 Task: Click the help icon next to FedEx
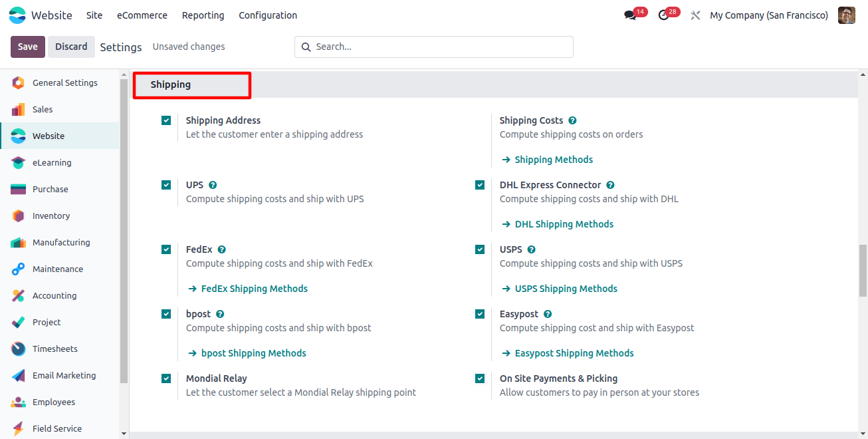tap(222, 249)
